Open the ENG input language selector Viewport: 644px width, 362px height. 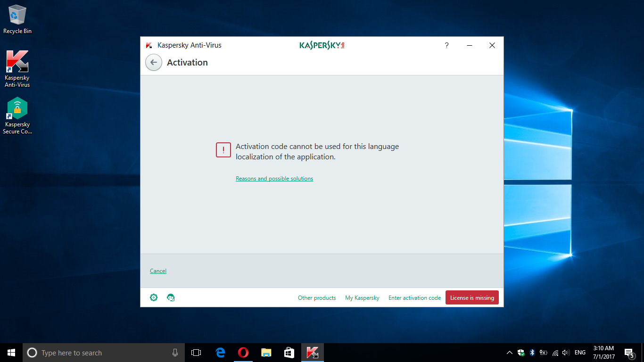(x=580, y=353)
